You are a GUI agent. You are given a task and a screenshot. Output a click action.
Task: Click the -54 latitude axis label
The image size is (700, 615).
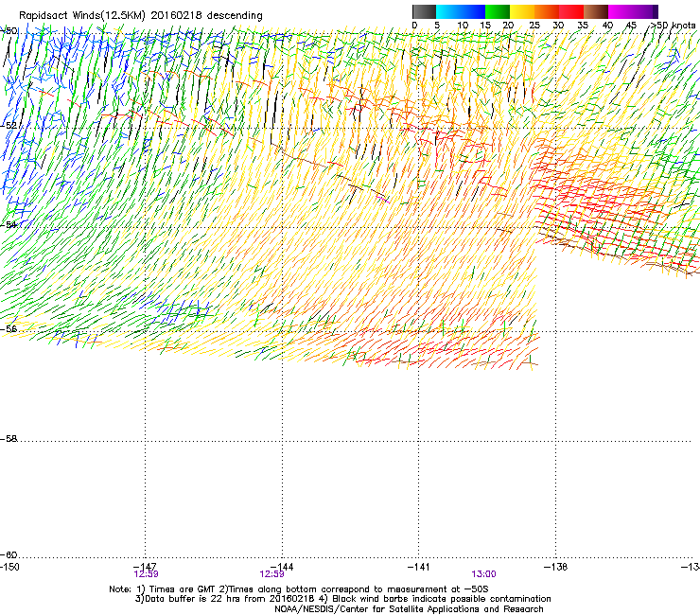pos(8,224)
